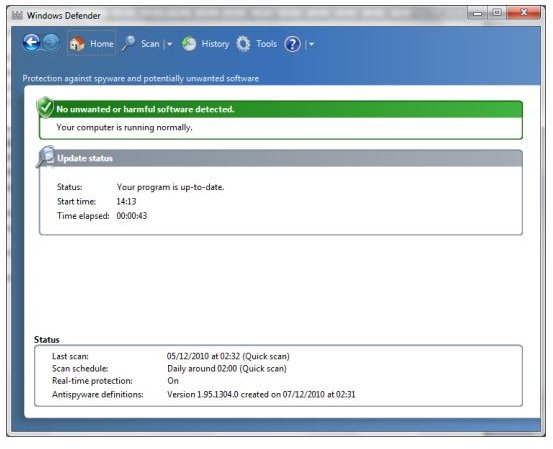Click the 'Last scan:' label
553x449 pixels.
click(x=70, y=356)
